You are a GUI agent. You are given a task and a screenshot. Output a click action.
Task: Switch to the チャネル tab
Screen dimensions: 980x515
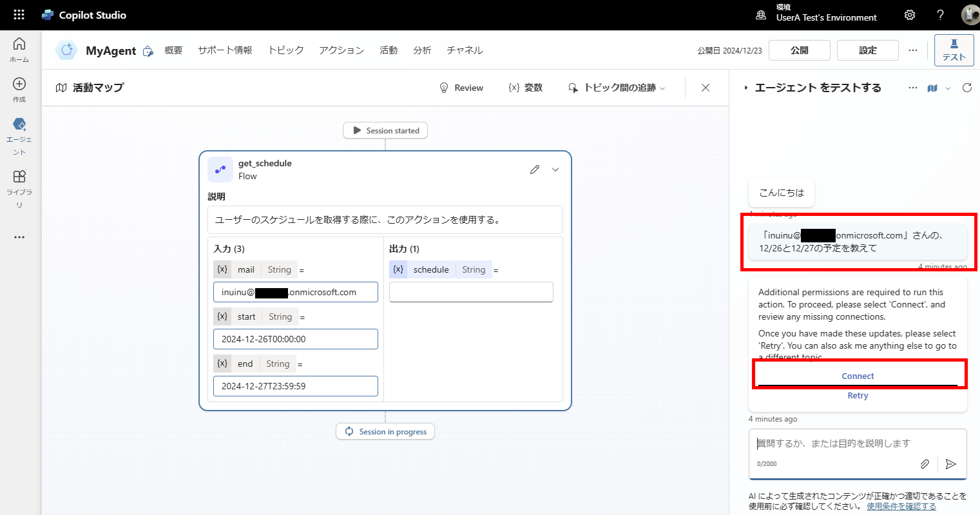pyautogui.click(x=464, y=50)
